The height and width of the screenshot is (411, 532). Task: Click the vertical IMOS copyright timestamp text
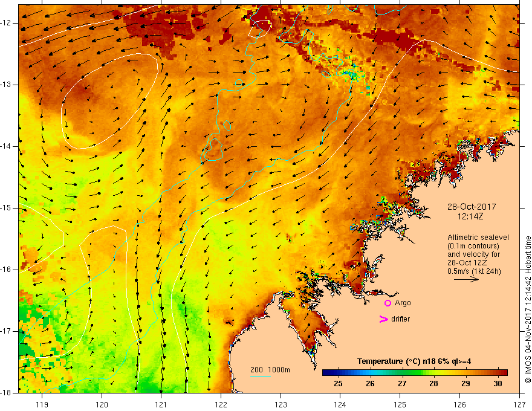click(528, 309)
